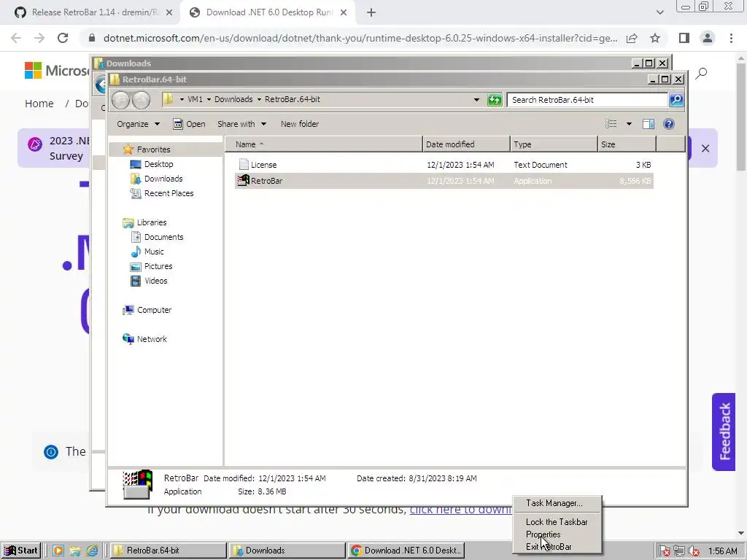
Task: Select Computer in navigation pane
Action: pyautogui.click(x=154, y=310)
